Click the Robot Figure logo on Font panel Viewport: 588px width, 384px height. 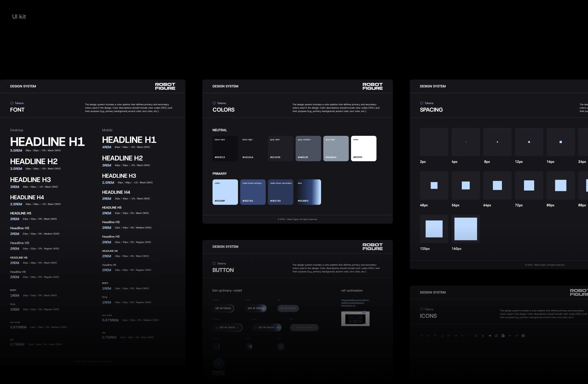tap(165, 86)
